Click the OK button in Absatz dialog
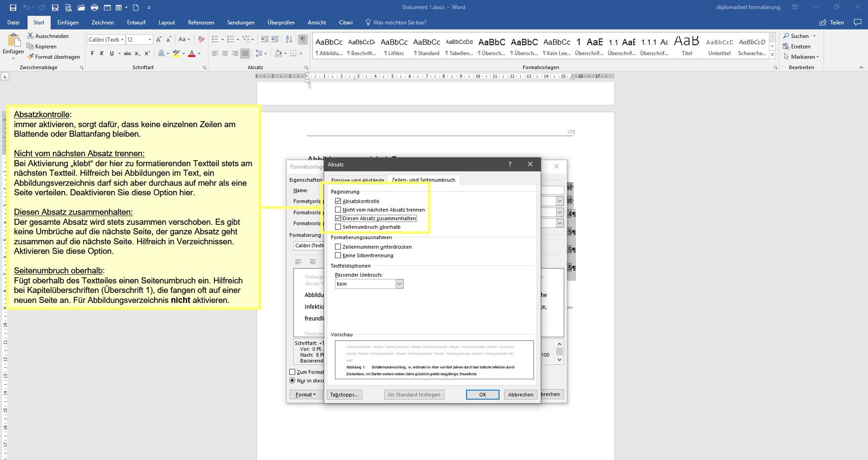The height and width of the screenshot is (460, 868). click(x=483, y=394)
